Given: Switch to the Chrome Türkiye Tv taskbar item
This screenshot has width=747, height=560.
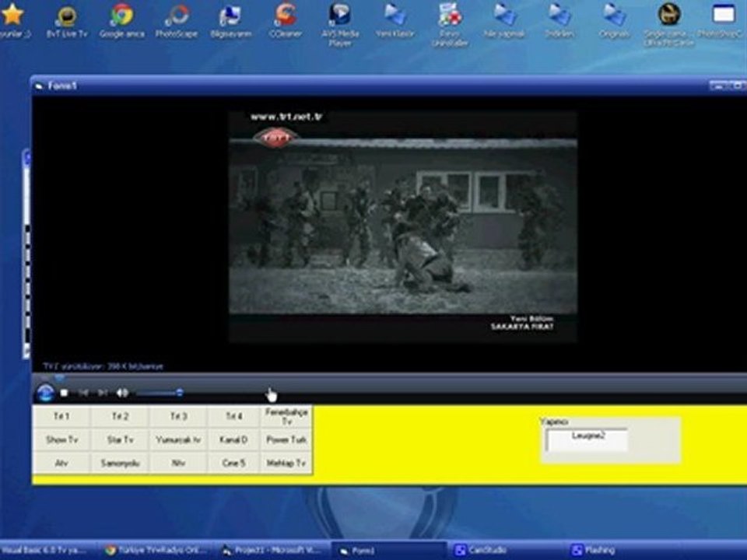Looking at the screenshot, I should click(157, 550).
